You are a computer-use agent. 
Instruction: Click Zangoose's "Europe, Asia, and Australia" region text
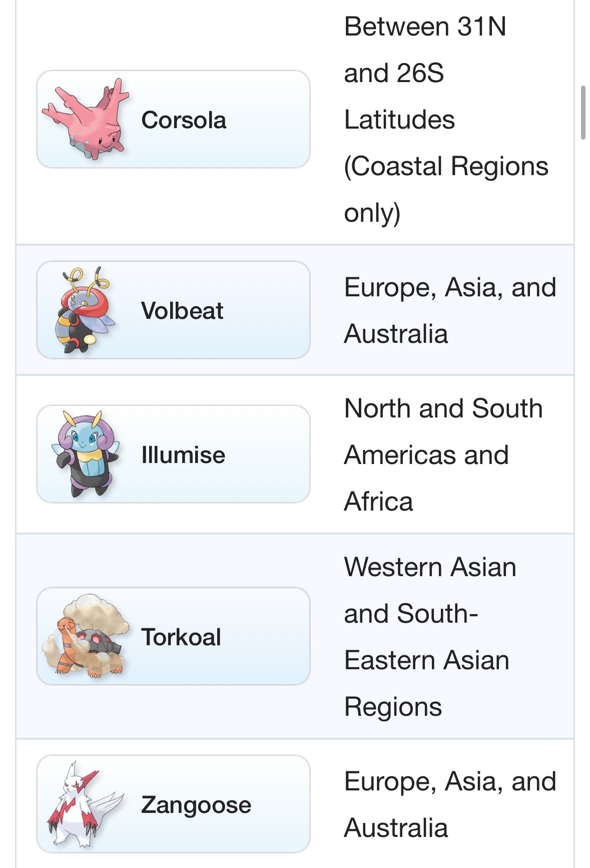449,804
